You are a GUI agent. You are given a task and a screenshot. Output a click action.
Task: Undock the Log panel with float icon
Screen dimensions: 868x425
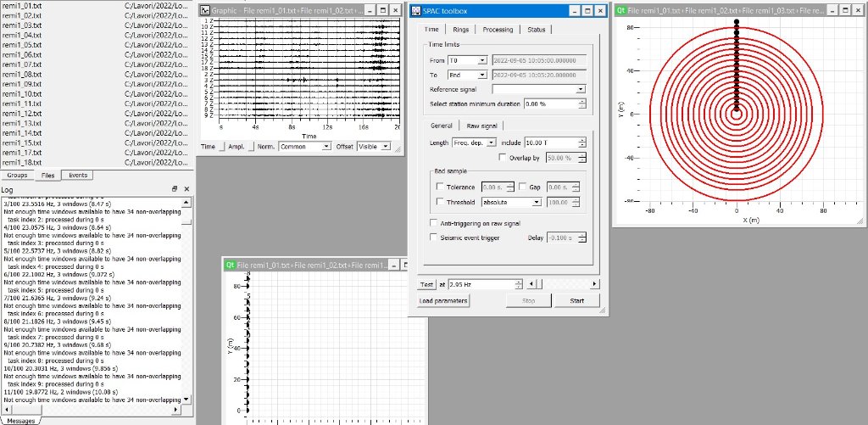(174, 188)
